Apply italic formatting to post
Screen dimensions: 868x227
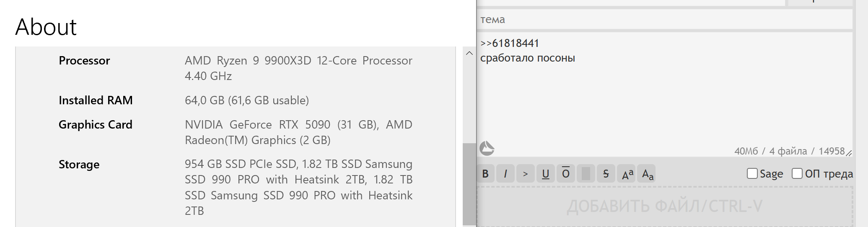[505, 174]
